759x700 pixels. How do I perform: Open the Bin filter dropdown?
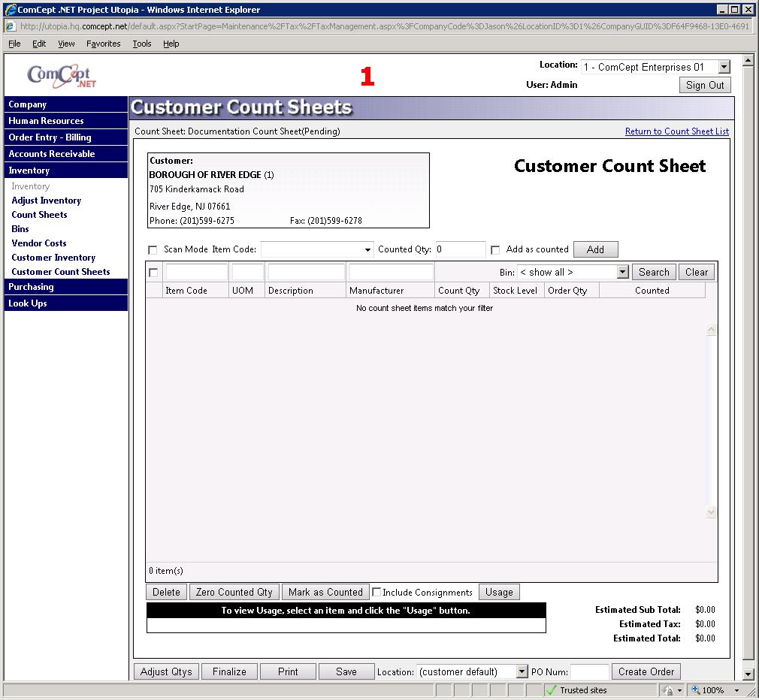pyautogui.click(x=622, y=273)
